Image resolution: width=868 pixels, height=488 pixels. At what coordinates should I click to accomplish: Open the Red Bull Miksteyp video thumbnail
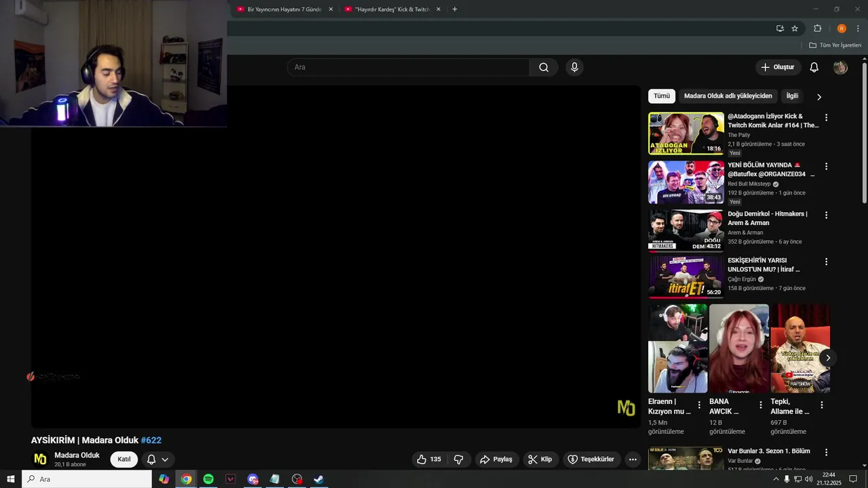pos(686,182)
